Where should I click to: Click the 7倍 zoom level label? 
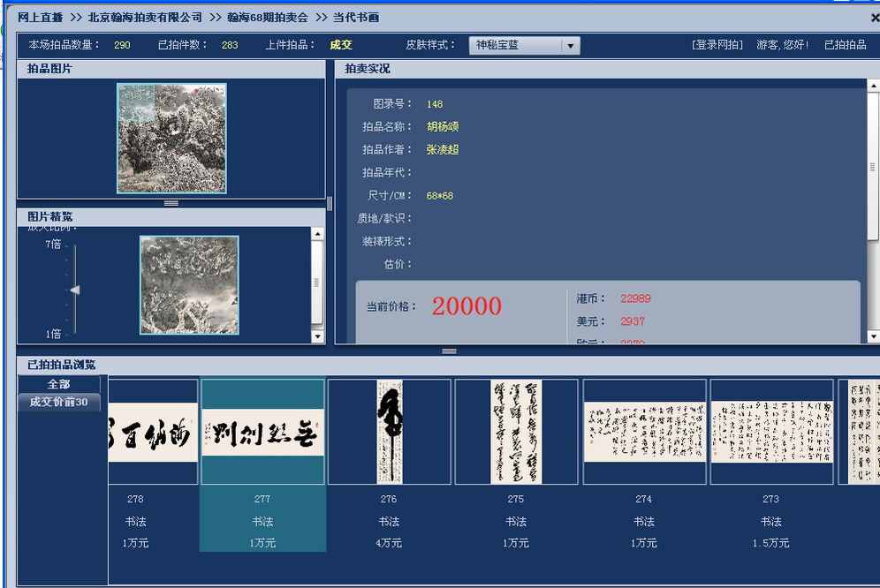click(x=53, y=244)
